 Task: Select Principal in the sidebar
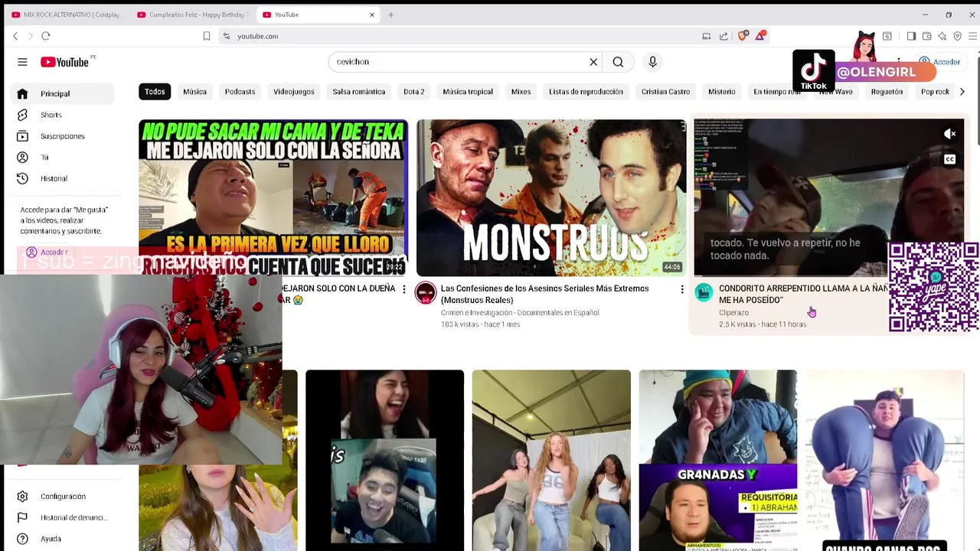pos(62,93)
